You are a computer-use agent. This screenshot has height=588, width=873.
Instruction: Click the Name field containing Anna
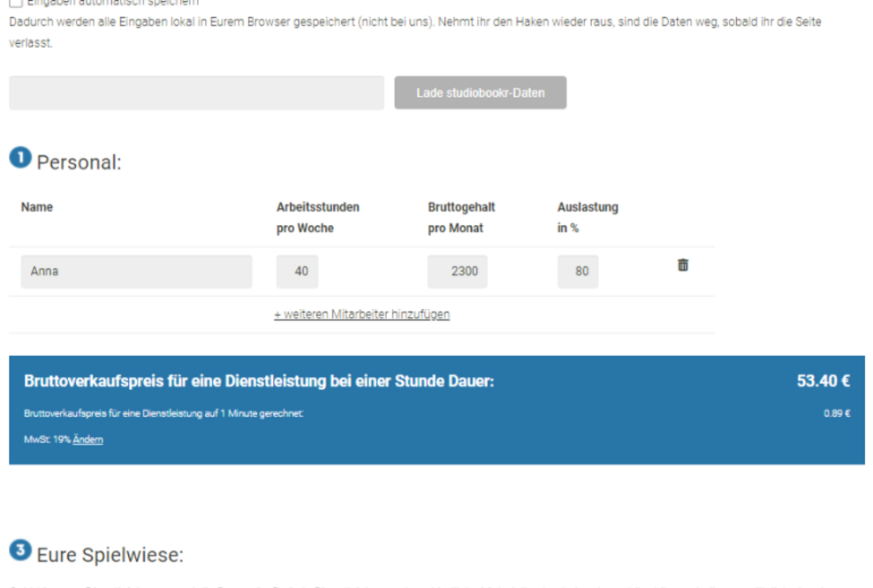[x=135, y=271]
